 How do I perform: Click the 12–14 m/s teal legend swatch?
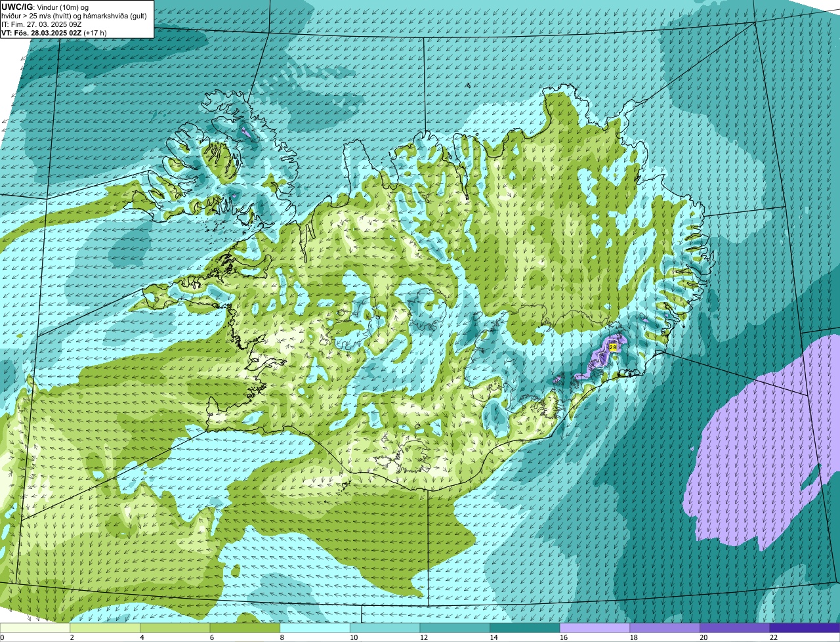click(x=455, y=628)
